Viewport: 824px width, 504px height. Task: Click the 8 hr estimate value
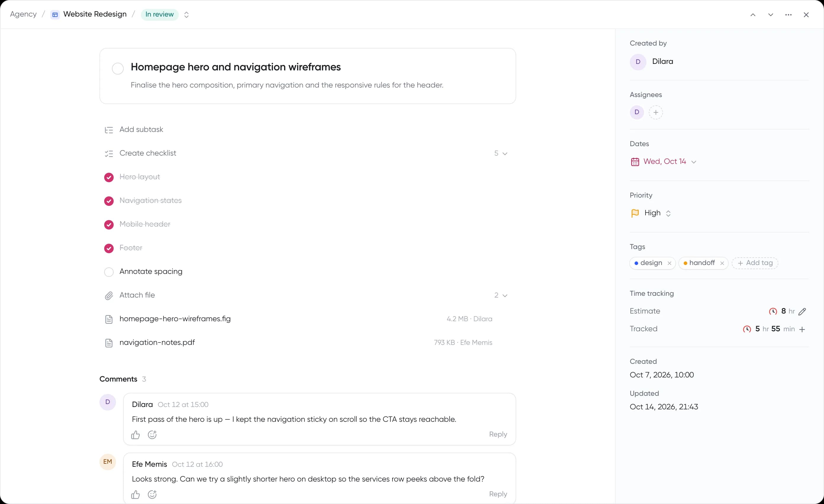click(x=788, y=311)
